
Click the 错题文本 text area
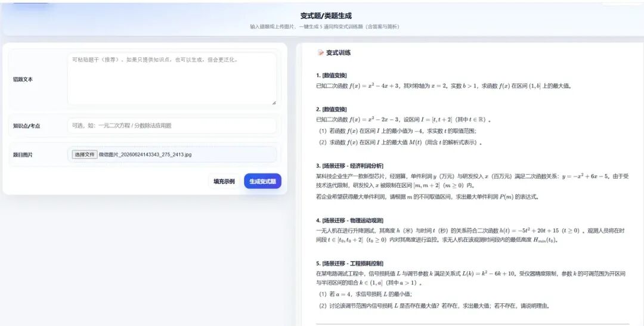click(x=172, y=79)
